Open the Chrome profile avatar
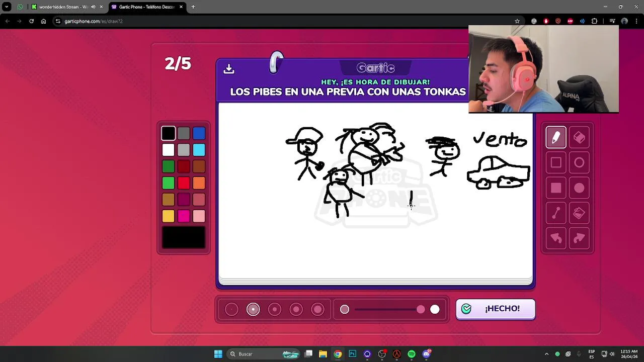 point(624,21)
